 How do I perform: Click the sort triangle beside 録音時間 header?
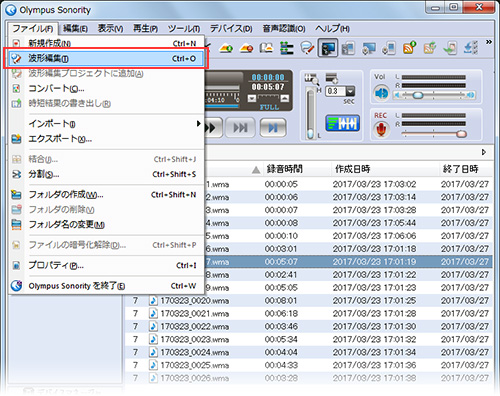click(256, 170)
